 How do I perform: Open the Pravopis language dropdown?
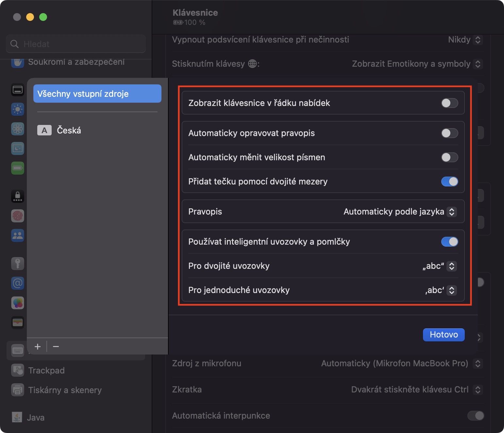tap(451, 212)
